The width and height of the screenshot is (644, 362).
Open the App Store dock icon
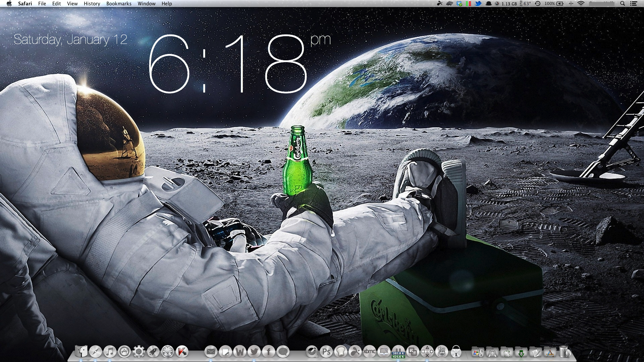[124, 352]
